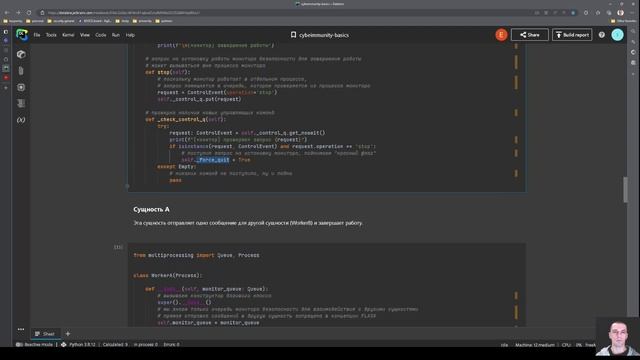This screenshot has height=360, width=640.
Task: Click the red icon in browser left strip
Action: 6,78
